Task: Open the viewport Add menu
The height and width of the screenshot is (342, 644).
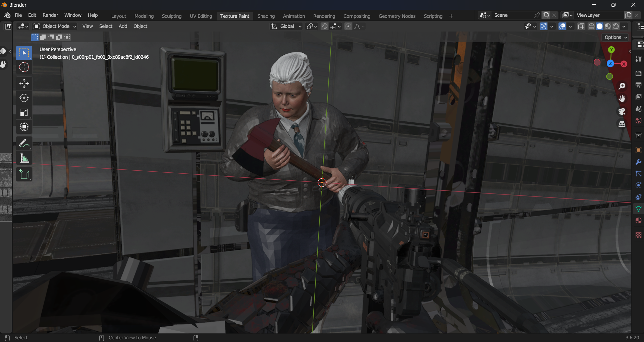Action: 123,26
